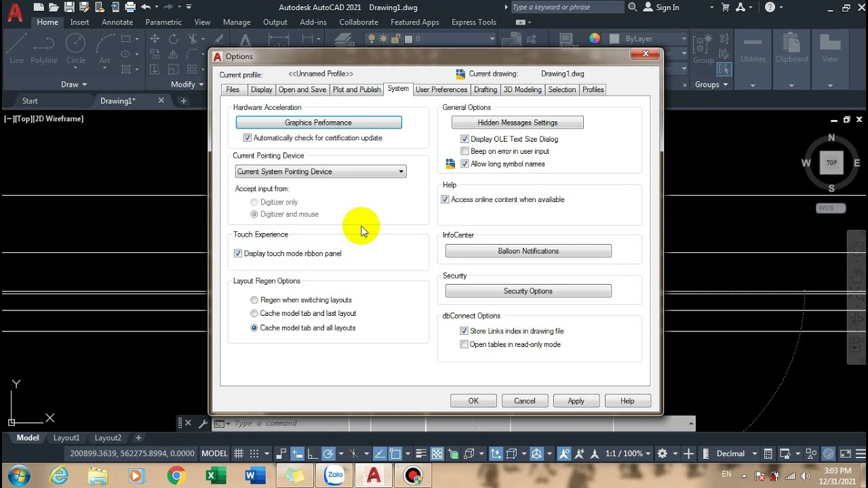Uncheck Automatically check for certification update
The height and width of the screenshot is (488, 868).
point(248,138)
